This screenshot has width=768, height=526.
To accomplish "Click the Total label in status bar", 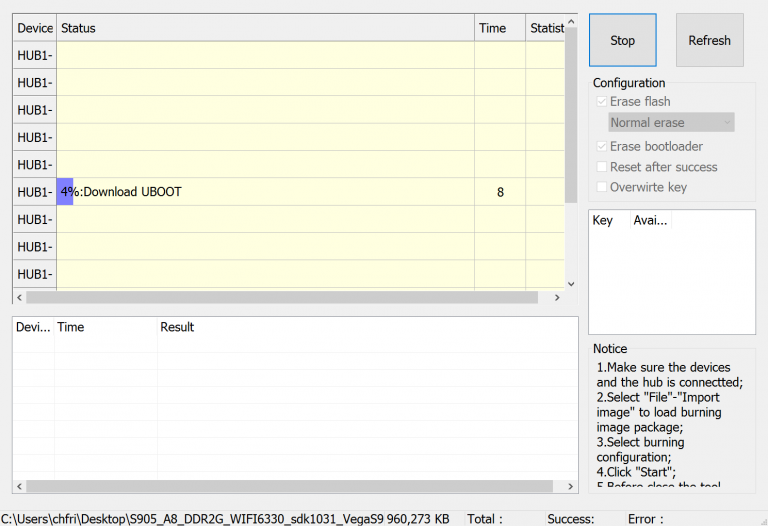I will click(x=485, y=519).
